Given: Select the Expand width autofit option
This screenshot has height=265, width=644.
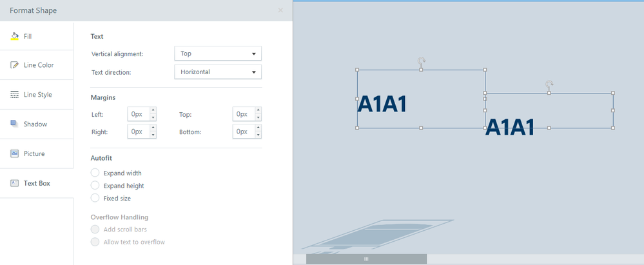Looking at the screenshot, I should 95,173.
